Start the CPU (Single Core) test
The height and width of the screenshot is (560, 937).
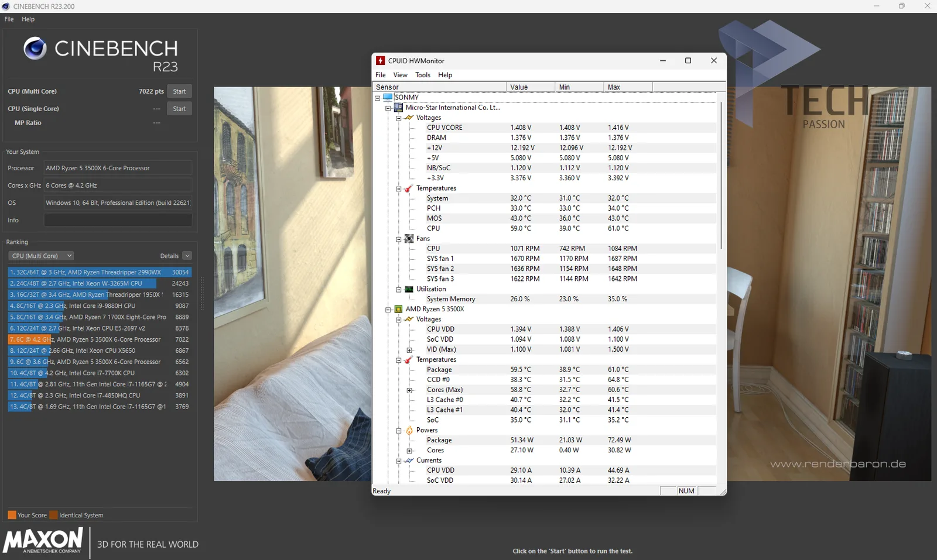click(179, 109)
